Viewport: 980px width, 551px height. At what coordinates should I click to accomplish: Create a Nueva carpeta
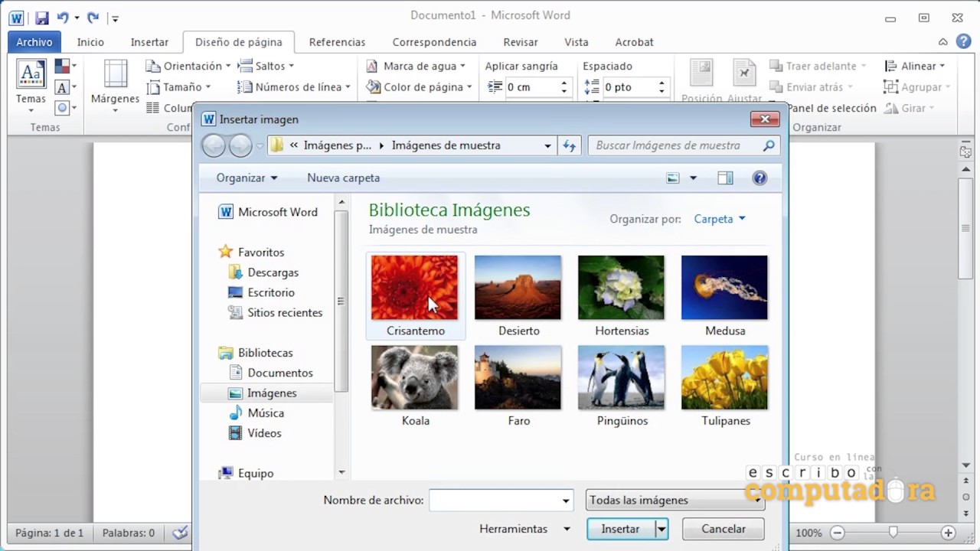[343, 178]
